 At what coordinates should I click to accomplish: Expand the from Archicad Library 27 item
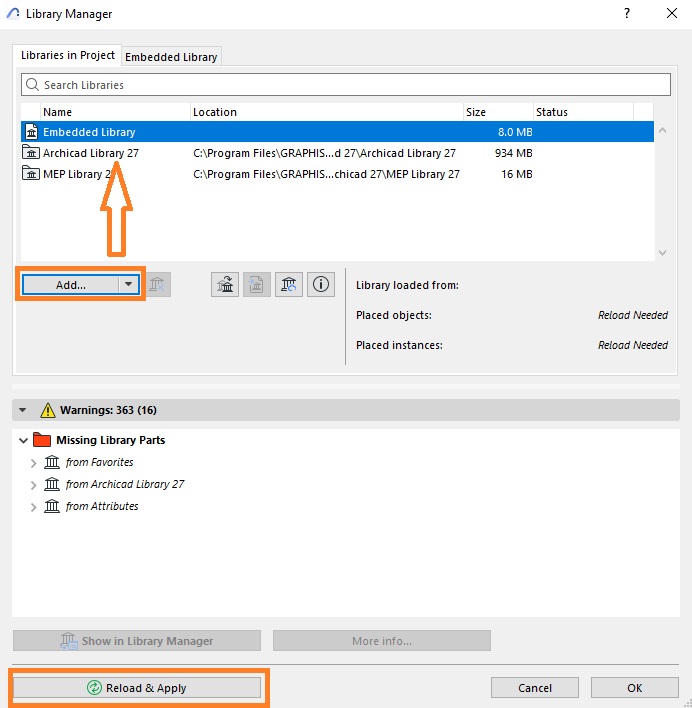(33, 485)
